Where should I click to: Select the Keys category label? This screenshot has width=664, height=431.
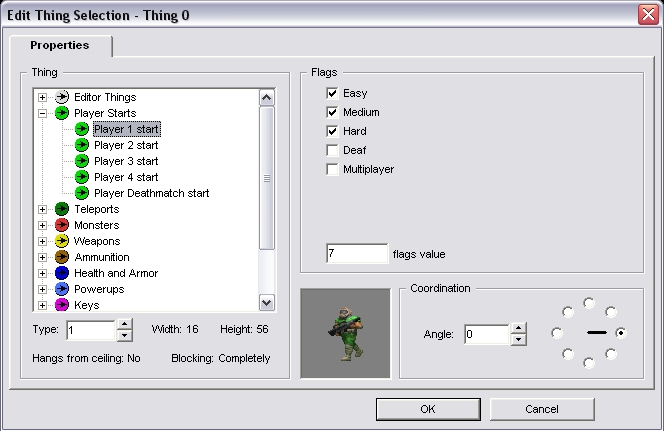point(86,305)
